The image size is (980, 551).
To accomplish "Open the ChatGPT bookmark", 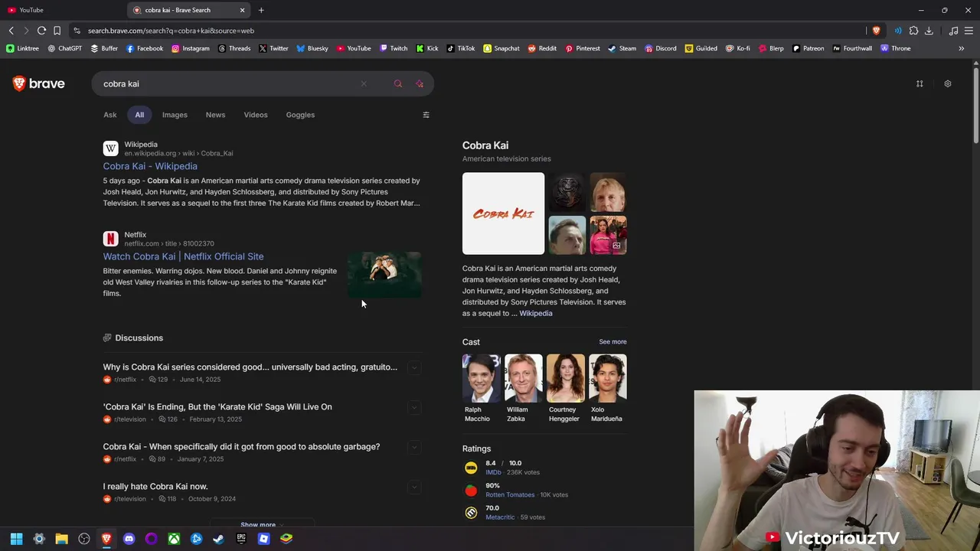I will point(64,48).
